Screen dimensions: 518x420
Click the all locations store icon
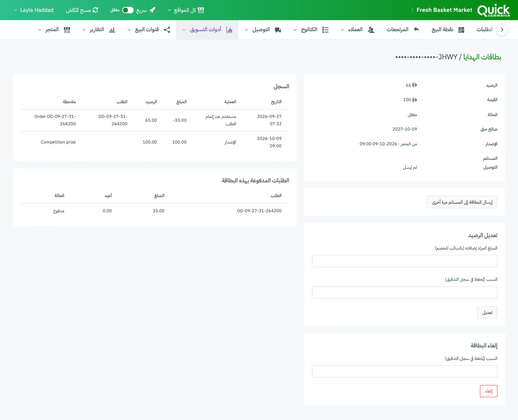(201, 10)
